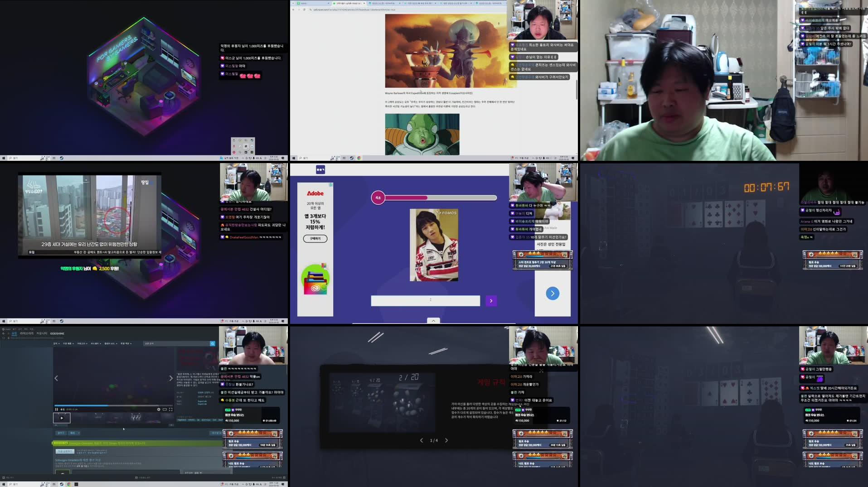
Task: Show hidden icons via the system tray chevron
Action: click(243, 484)
